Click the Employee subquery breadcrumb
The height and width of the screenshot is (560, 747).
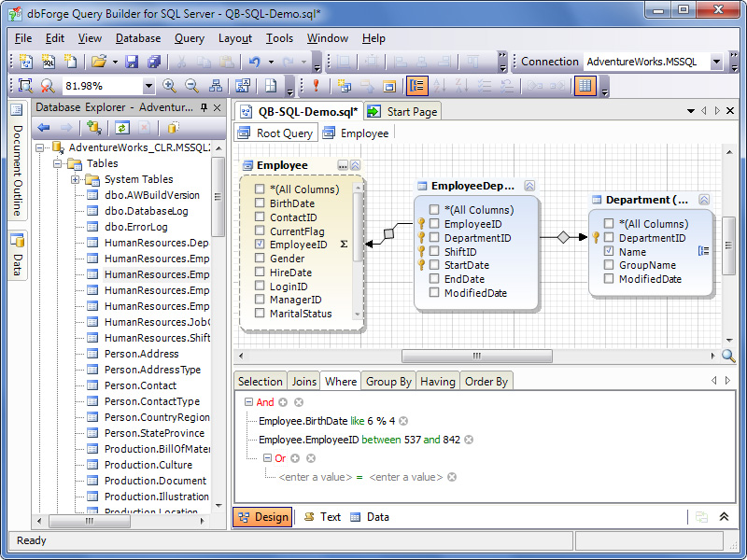coord(356,133)
